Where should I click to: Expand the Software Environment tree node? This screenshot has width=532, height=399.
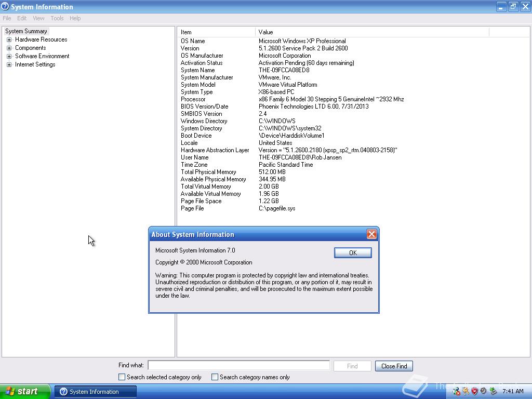[9, 56]
